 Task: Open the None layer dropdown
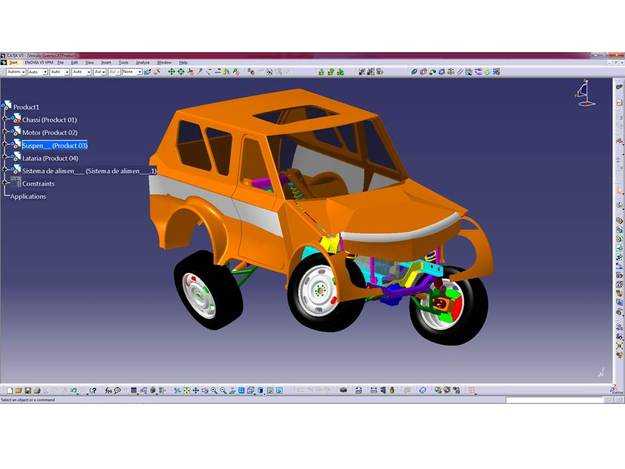pos(132,72)
